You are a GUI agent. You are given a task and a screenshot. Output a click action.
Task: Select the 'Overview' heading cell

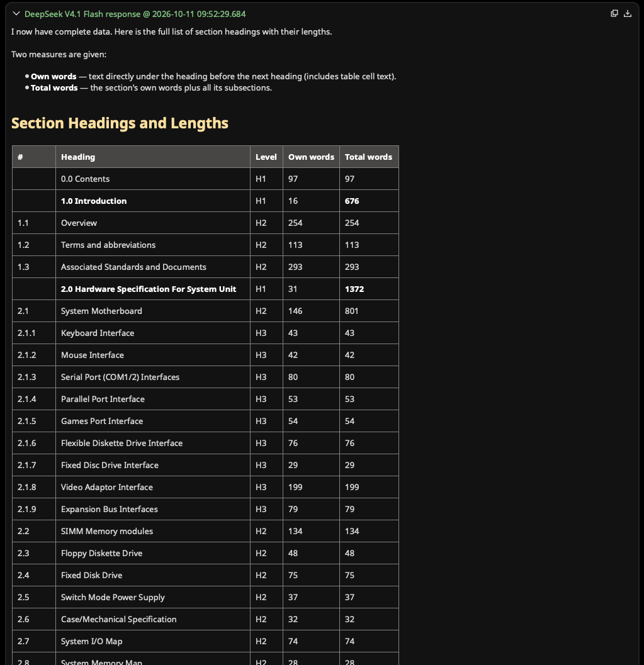click(153, 223)
